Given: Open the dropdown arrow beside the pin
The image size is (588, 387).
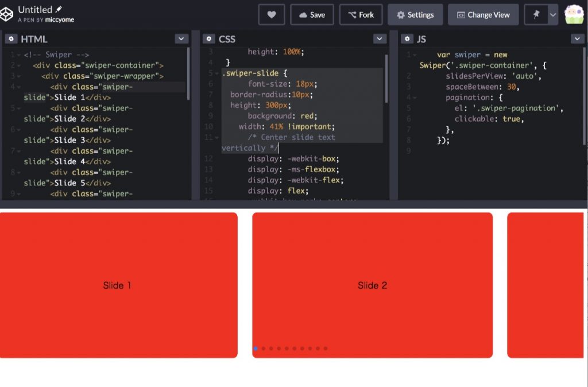Looking at the screenshot, I should pos(552,15).
